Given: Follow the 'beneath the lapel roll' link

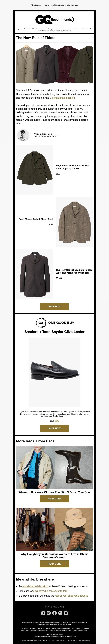Looking at the screenshot, I should (63, 98).
